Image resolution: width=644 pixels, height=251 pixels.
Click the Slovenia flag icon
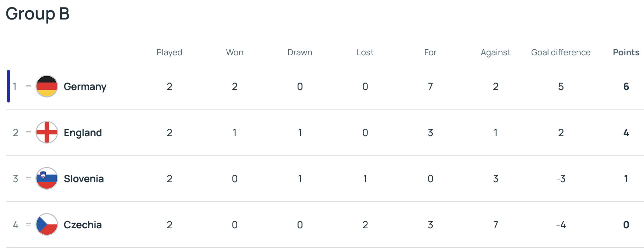(x=47, y=178)
